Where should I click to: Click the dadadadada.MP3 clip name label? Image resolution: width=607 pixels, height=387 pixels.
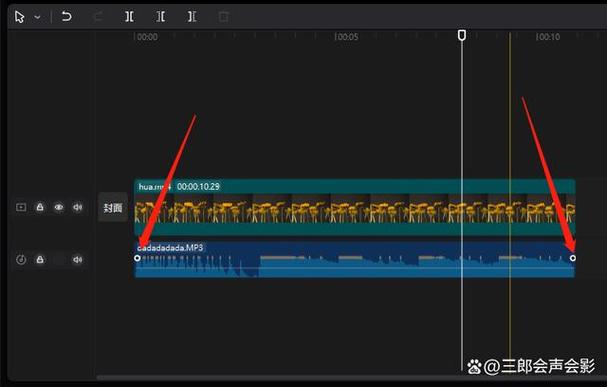(x=170, y=248)
